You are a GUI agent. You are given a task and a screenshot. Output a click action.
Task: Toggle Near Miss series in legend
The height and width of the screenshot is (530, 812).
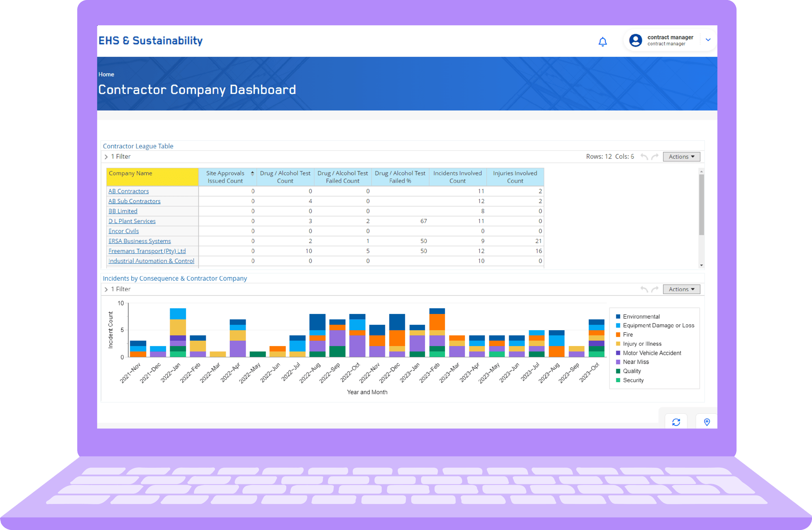pos(636,362)
